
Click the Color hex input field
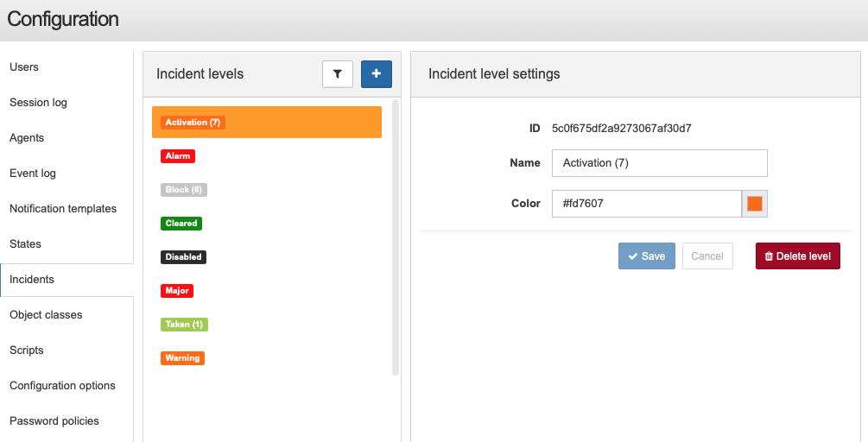coord(647,204)
